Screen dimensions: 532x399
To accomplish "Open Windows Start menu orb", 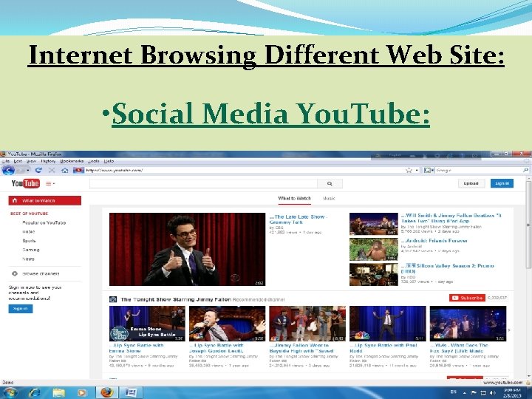I will [10, 392].
